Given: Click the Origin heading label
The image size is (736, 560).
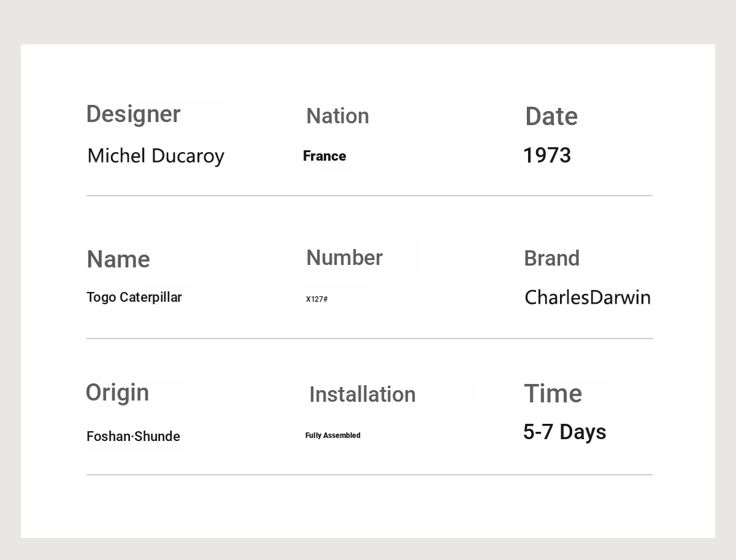Looking at the screenshot, I should (117, 393).
